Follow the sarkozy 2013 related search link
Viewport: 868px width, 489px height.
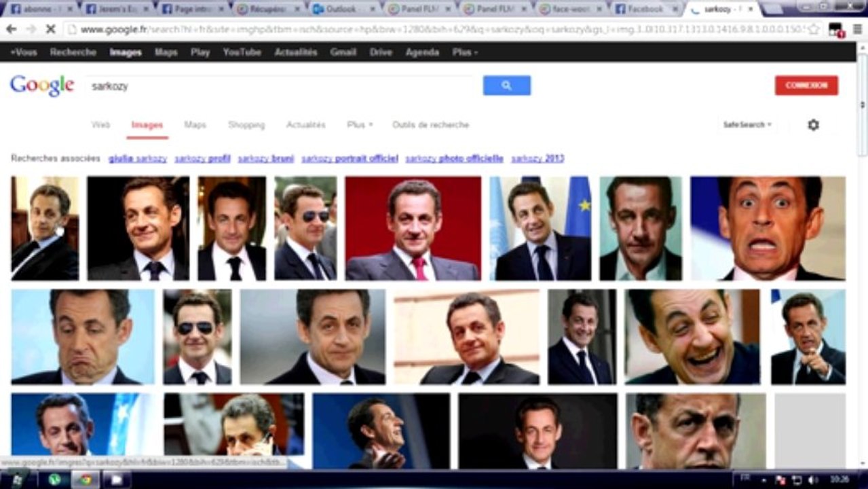point(537,159)
